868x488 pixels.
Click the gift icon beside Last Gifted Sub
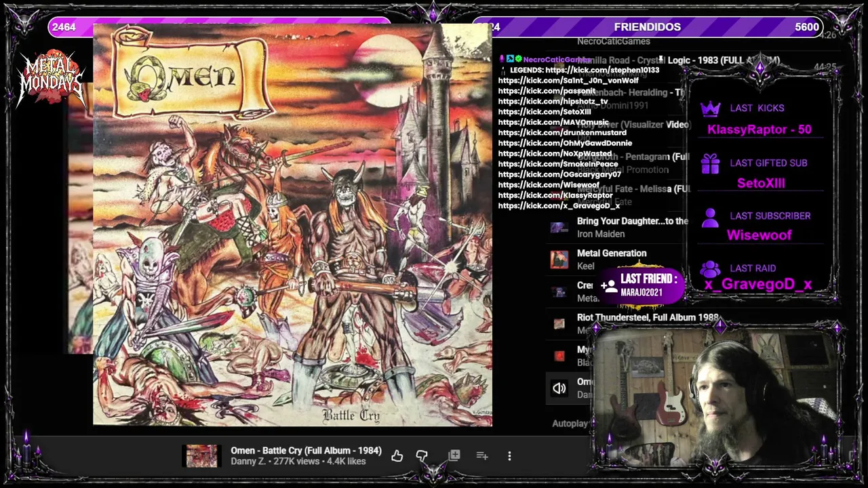pyautogui.click(x=710, y=163)
